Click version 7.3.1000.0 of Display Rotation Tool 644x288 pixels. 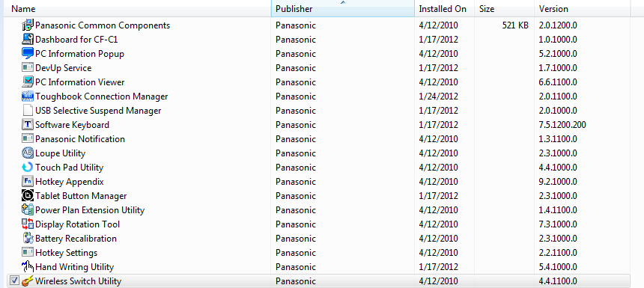point(558,224)
